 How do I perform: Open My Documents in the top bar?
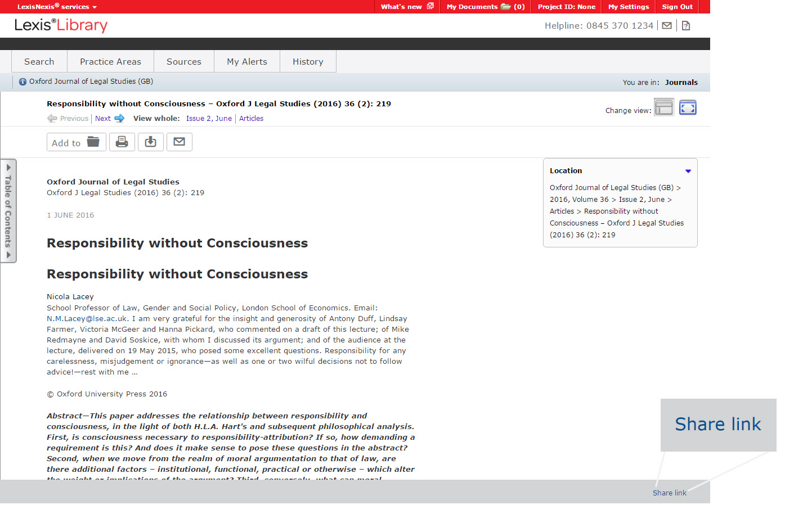coord(485,7)
